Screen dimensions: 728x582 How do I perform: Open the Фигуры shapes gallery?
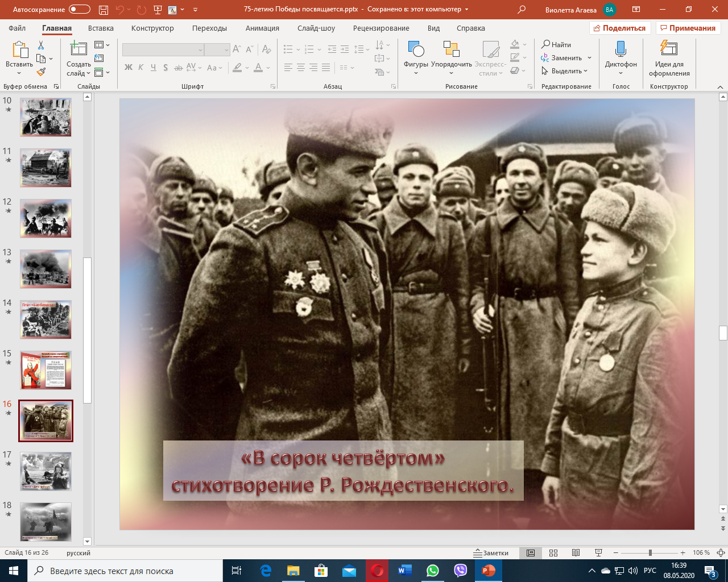pos(416,57)
